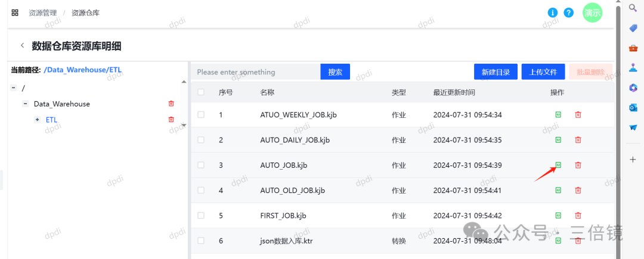Image resolution: width=644 pixels, height=259 pixels.
Task: Click the 类型 column header
Action: [x=399, y=93]
